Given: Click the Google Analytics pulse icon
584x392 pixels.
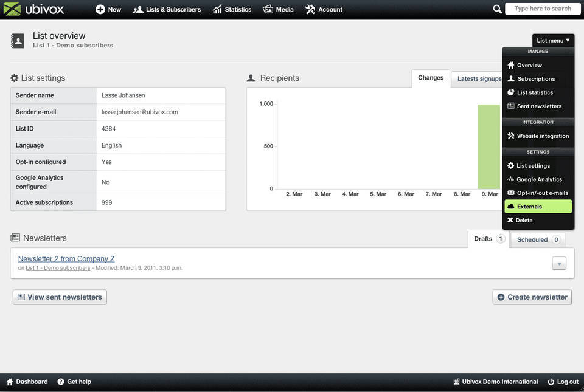Looking at the screenshot, I should 510,179.
